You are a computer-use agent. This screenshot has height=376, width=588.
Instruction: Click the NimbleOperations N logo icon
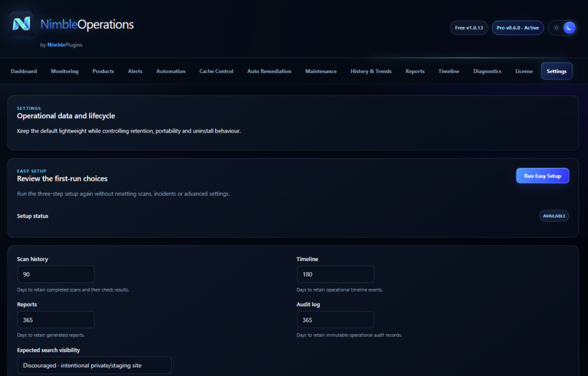[x=21, y=24]
